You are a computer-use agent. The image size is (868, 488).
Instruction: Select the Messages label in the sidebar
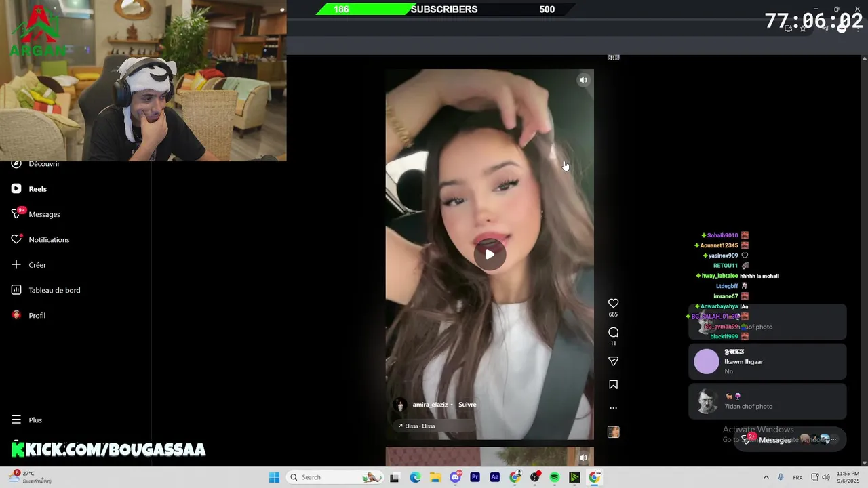coord(45,214)
